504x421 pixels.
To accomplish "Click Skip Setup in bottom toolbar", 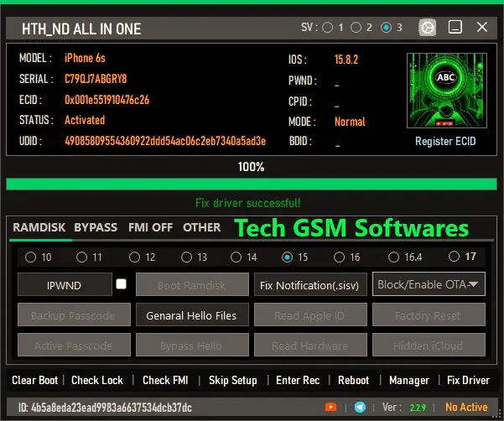I will (233, 381).
